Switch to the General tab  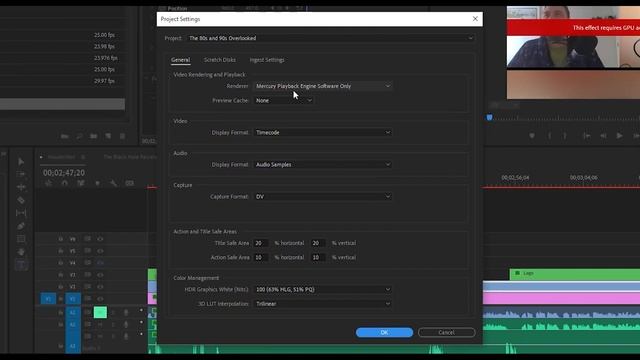click(180, 60)
